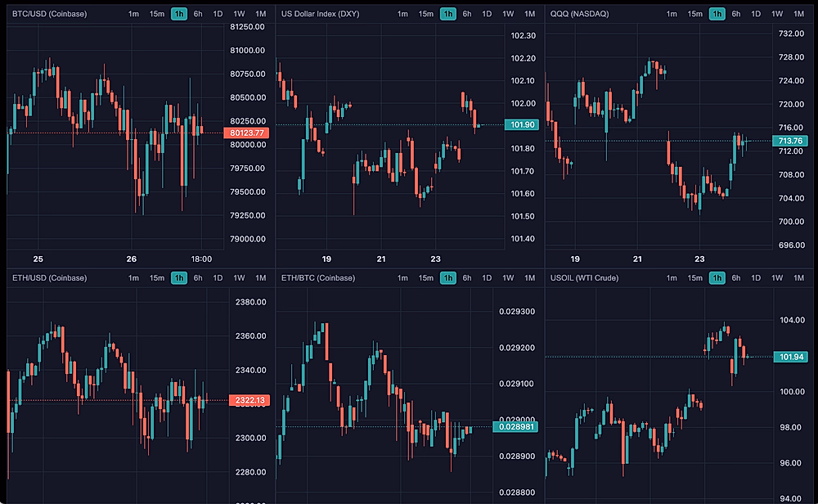Click the 18:00 time label on BTC chart
Image resolution: width=818 pixels, height=504 pixels.
tap(201, 259)
